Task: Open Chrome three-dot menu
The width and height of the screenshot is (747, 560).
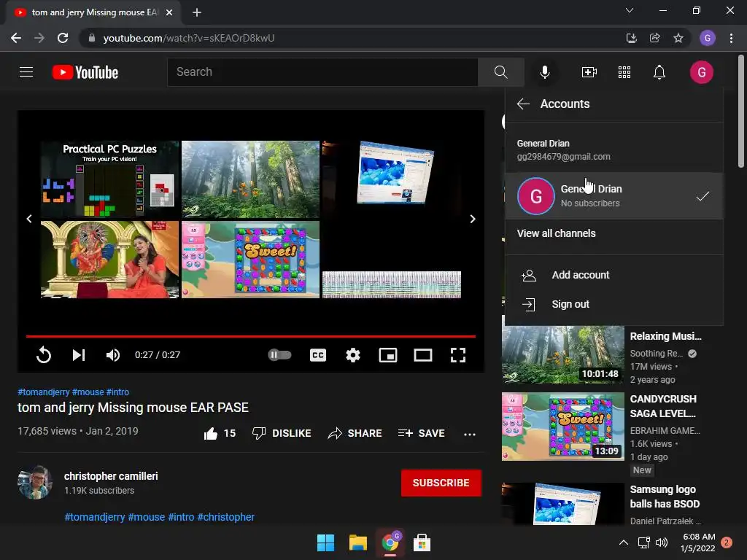Action: [731, 38]
